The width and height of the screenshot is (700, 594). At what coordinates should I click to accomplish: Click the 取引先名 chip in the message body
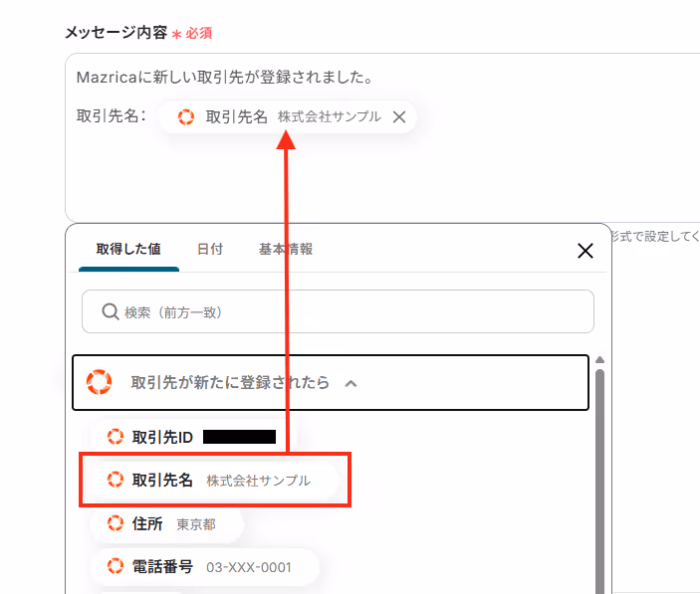[288, 116]
